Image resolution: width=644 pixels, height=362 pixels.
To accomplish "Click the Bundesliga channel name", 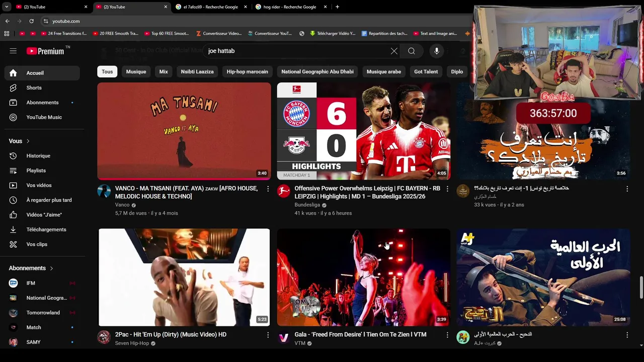I will click(307, 205).
